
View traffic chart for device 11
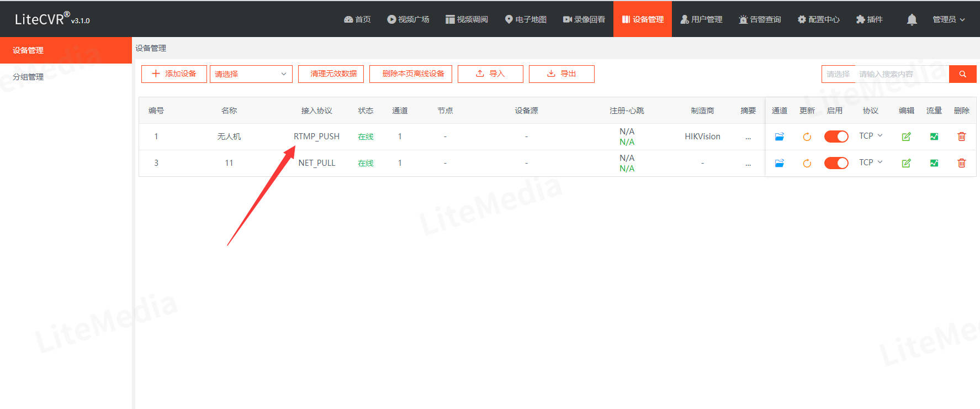coord(934,163)
